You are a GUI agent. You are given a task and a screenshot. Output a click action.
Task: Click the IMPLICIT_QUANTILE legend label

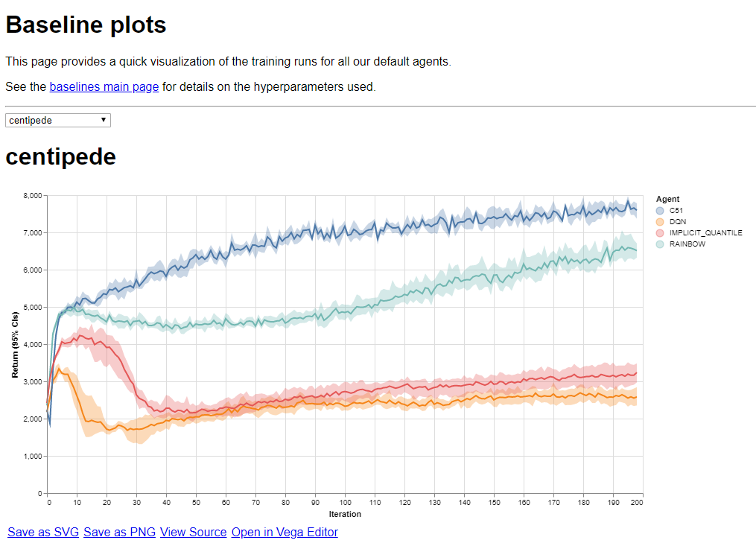(x=705, y=233)
